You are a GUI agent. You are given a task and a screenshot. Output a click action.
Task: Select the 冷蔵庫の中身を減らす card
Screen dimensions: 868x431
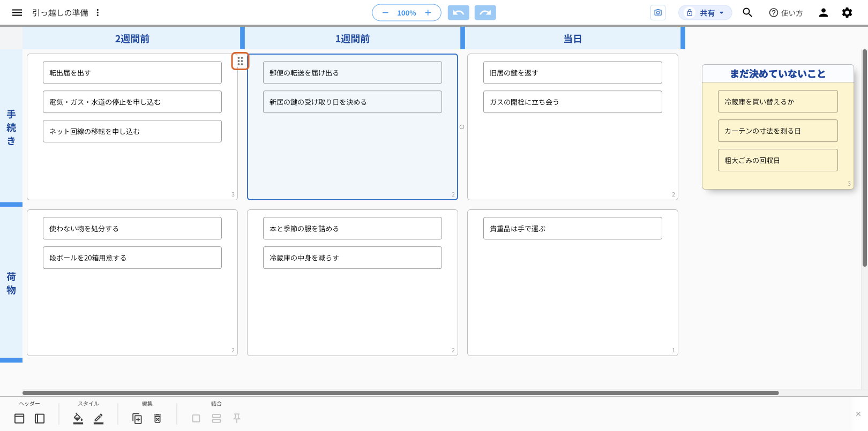(353, 258)
